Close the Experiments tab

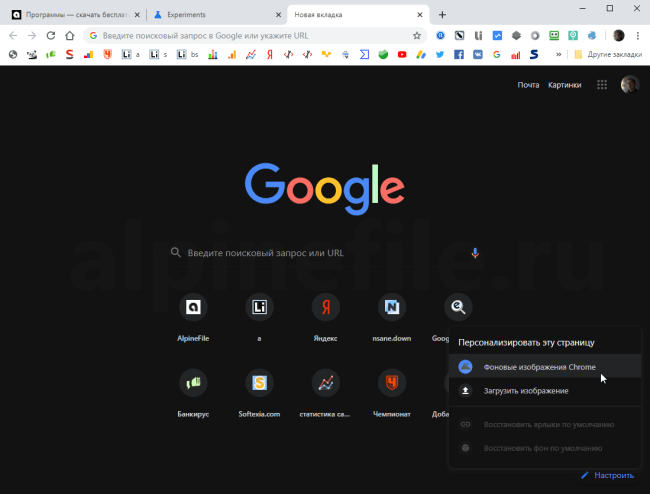tap(278, 15)
